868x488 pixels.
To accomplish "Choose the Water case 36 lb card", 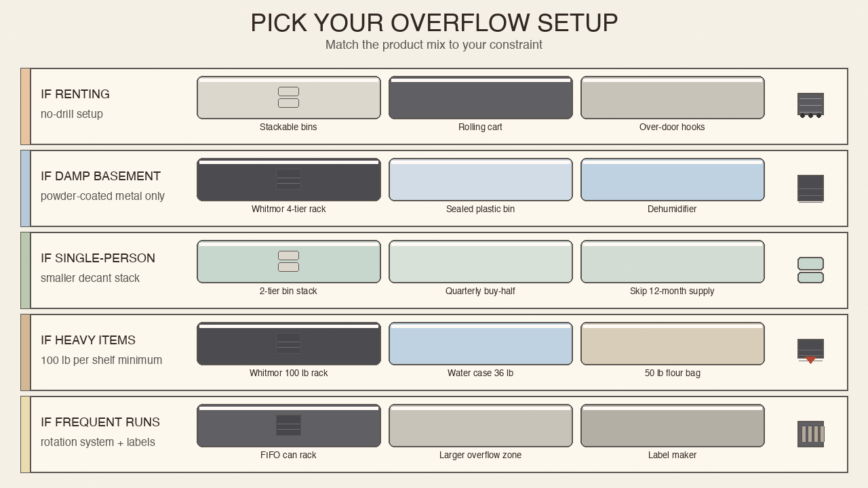I will (x=481, y=344).
